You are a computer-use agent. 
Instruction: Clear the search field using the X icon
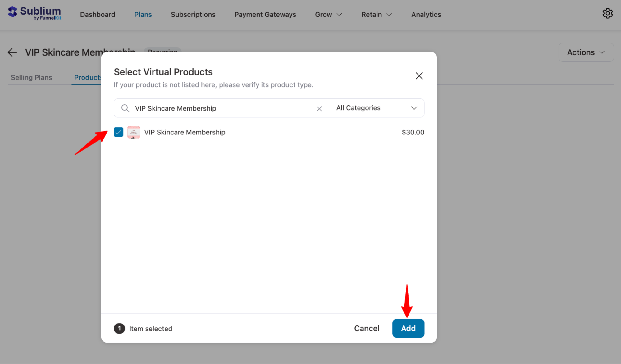(319, 108)
